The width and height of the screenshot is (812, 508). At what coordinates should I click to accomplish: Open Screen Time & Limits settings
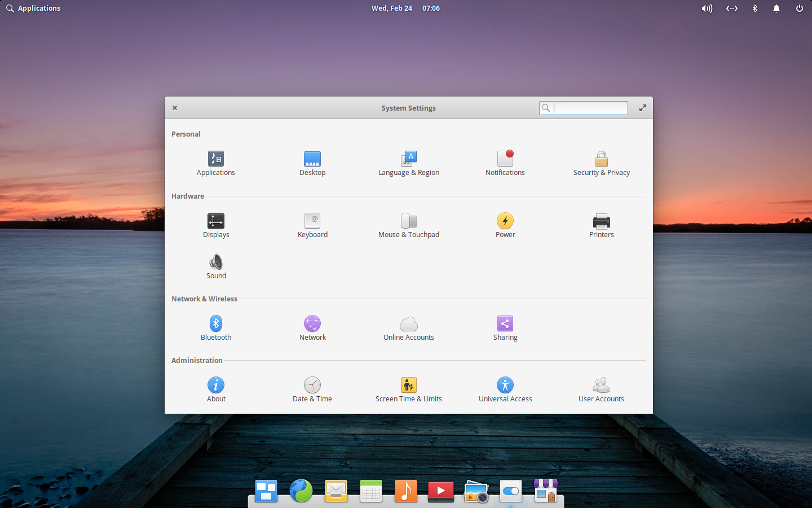(409, 388)
